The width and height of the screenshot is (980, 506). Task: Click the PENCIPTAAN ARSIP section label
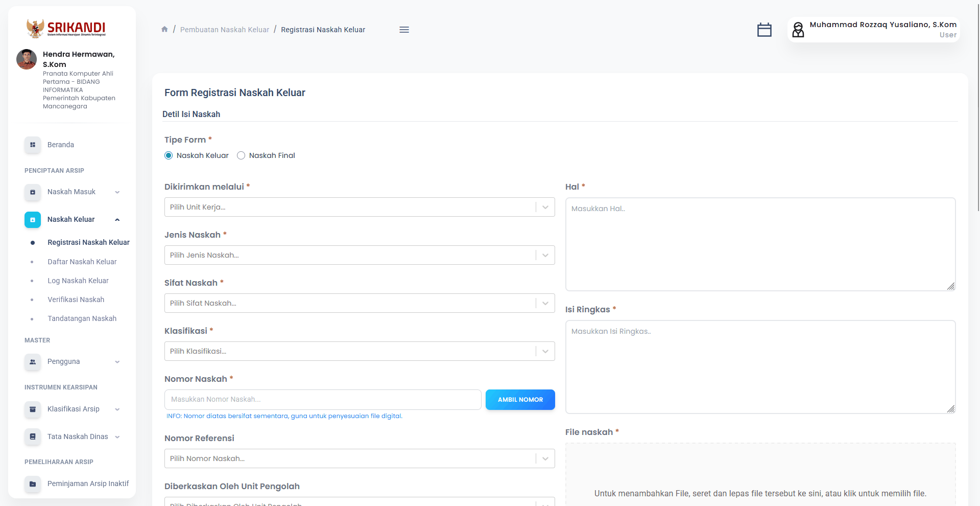tap(54, 171)
